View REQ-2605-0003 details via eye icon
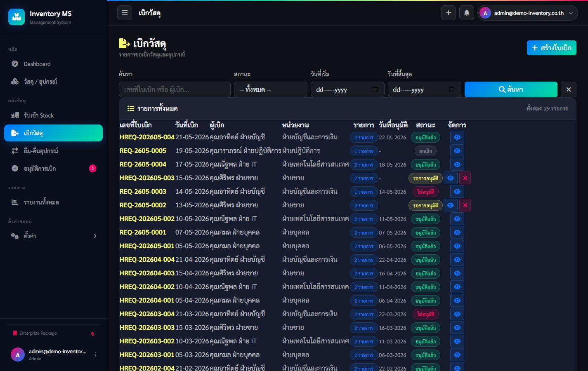The image size is (588, 371). click(x=457, y=192)
